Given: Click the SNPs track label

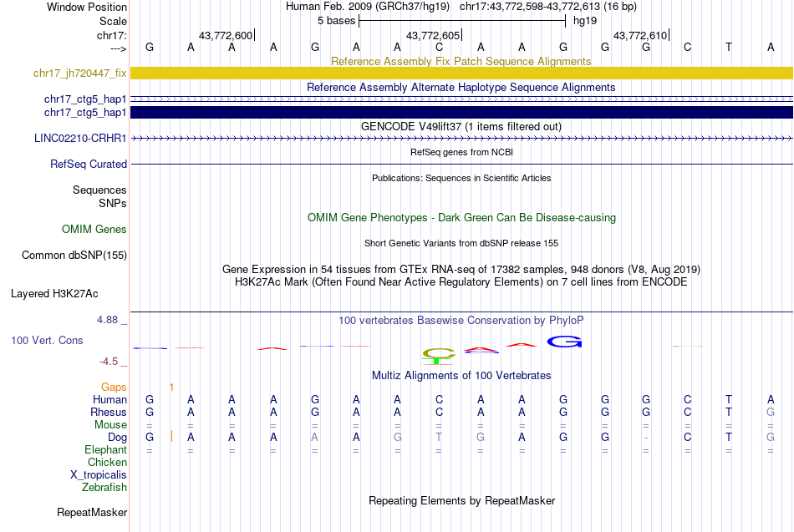Looking at the screenshot, I should pos(113,203).
